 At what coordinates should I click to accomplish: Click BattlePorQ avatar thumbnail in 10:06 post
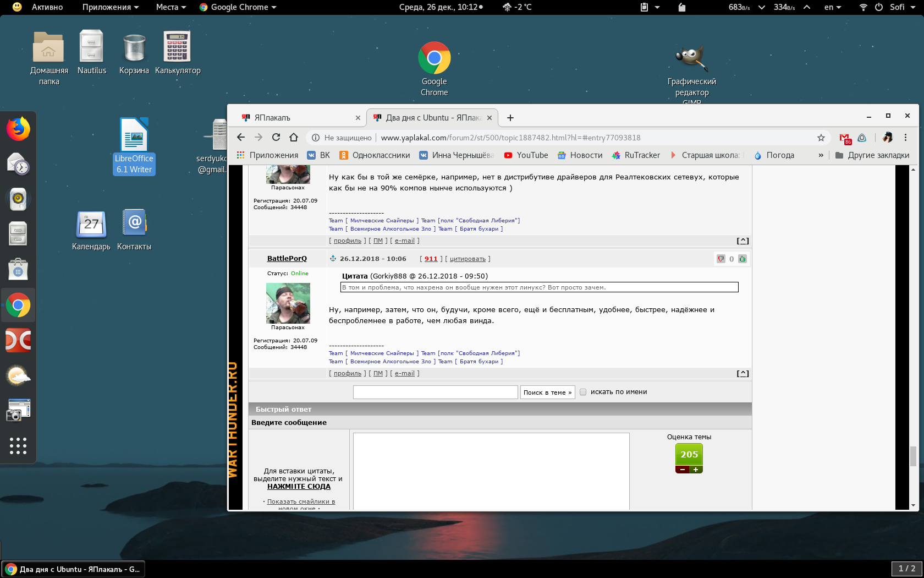[288, 303]
